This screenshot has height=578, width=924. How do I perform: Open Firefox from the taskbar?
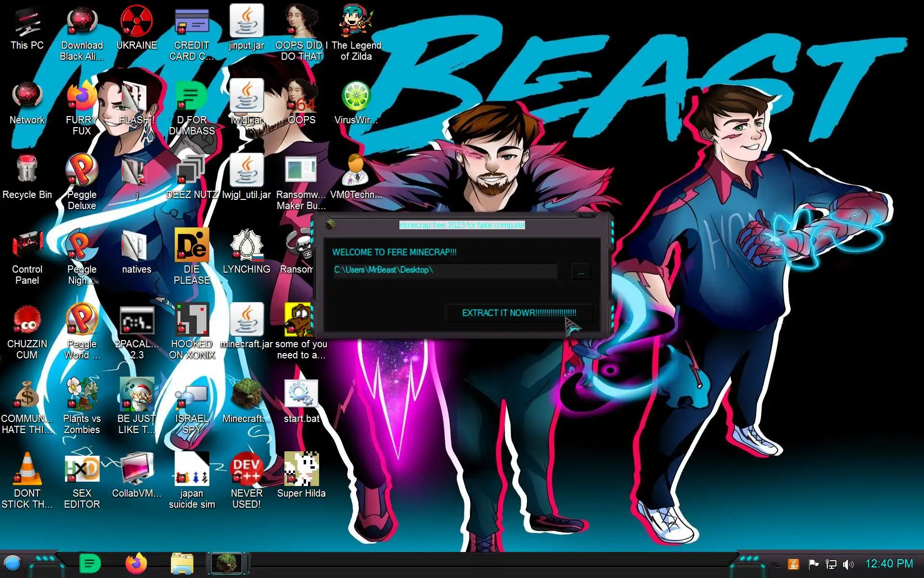tap(136, 564)
